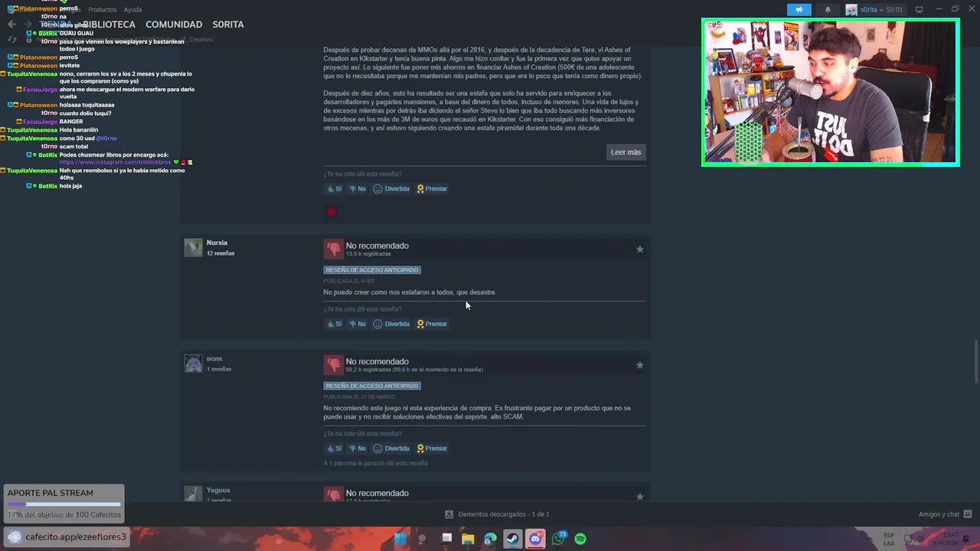Click Волк's avatar thumbnail
Viewport: 980px width, 551px height.
pyautogui.click(x=193, y=364)
